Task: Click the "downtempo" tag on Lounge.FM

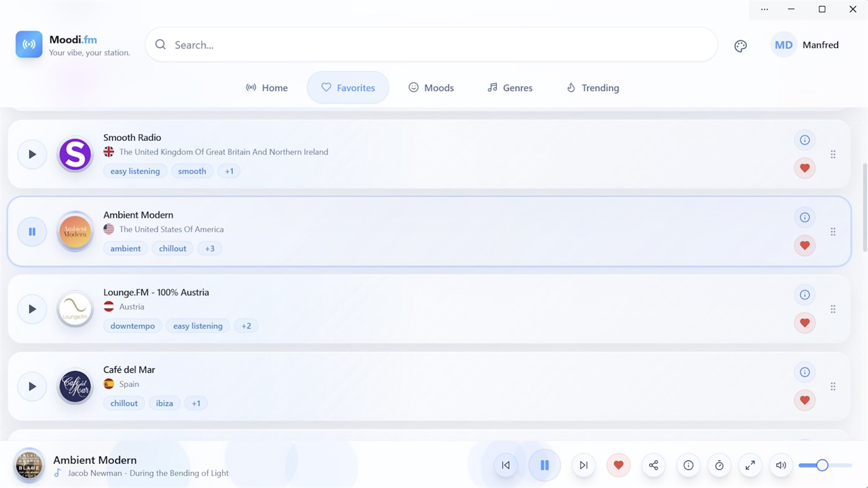Action: [133, 326]
